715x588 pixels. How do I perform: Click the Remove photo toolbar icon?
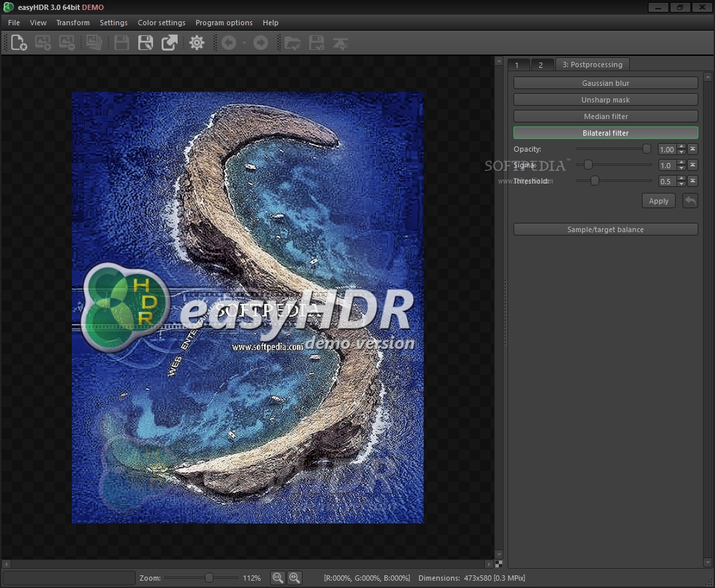click(67, 43)
